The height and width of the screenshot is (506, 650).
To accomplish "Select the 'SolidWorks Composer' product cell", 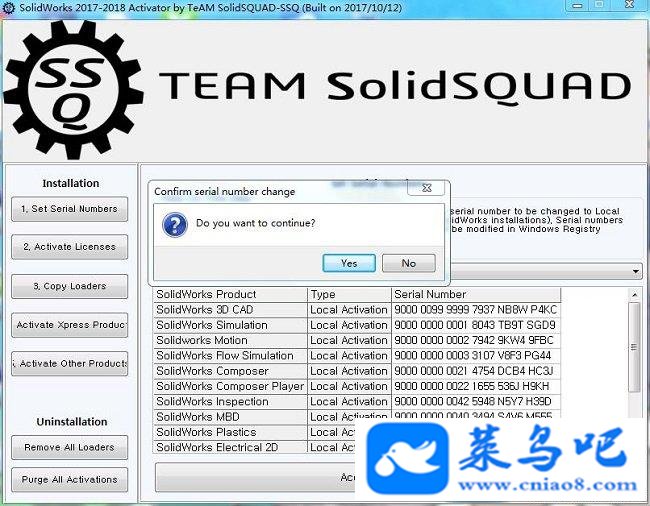I will point(230,371).
